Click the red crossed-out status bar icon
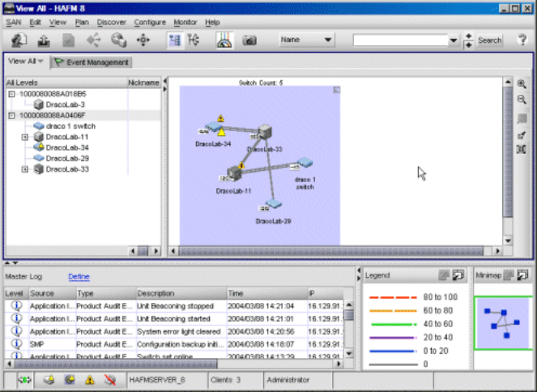The image size is (537, 392). (x=110, y=380)
